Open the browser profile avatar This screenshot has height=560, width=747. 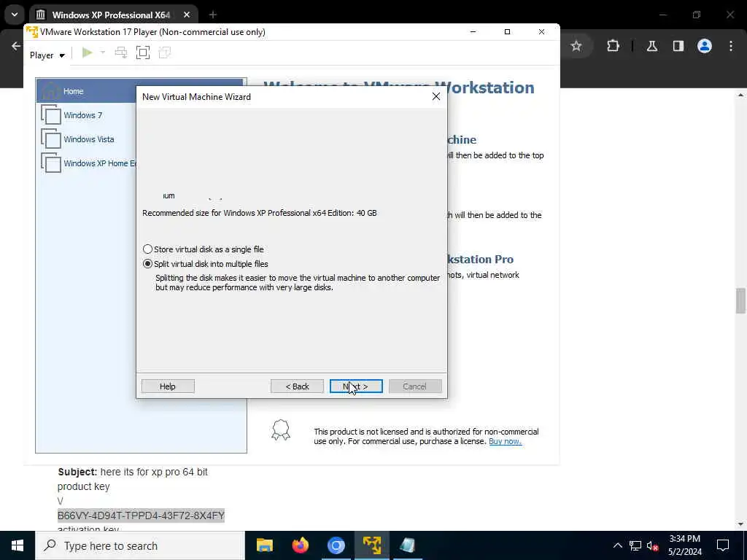tap(705, 46)
